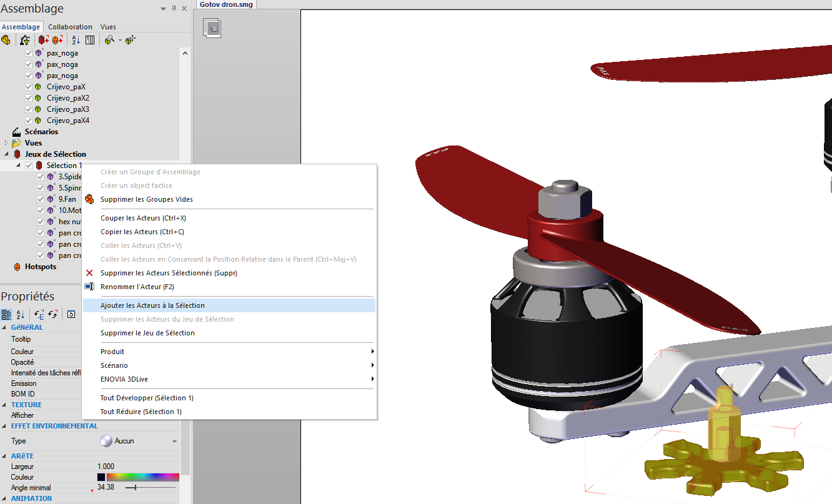The width and height of the screenshot is (832, 504).
Task: Click the create selection set icon
Action: pyautogui.click(x=44, y=40)
